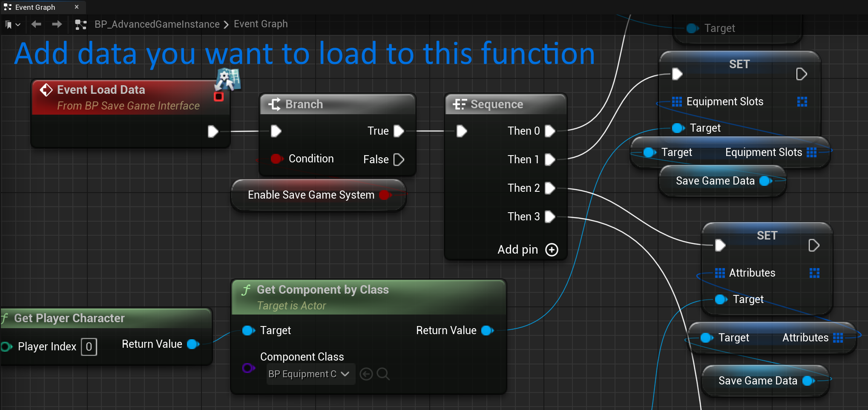Click the Player Index value field
The height and width of the screenshot is (410, 868).
(x=89, y=347)
